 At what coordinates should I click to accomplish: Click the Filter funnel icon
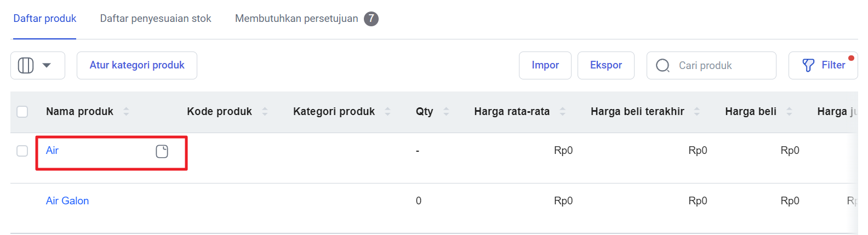coord(808,65)
